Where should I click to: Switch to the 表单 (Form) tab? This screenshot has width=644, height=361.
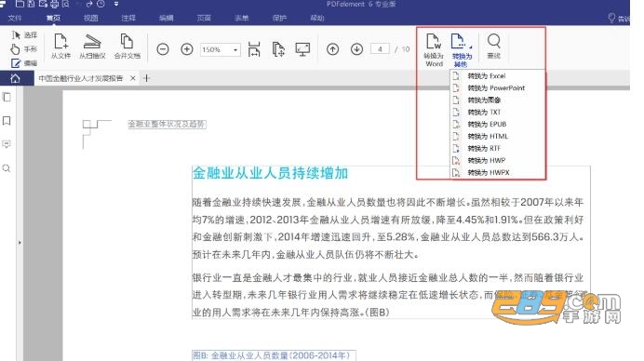[242, 18]
